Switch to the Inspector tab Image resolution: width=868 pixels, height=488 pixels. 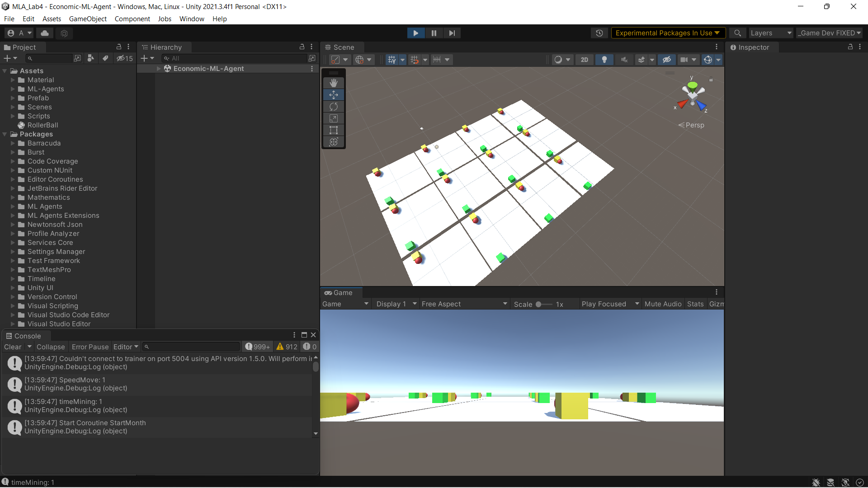tap(752, 47)
